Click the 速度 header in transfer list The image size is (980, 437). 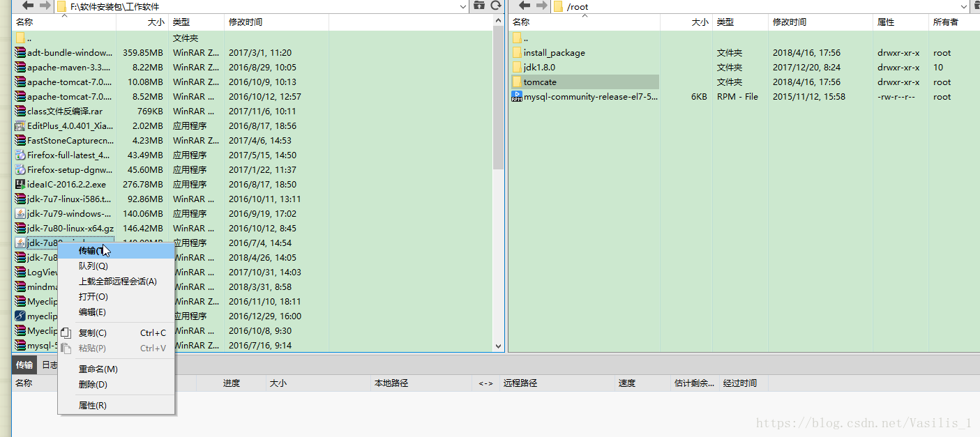(642, 383)
